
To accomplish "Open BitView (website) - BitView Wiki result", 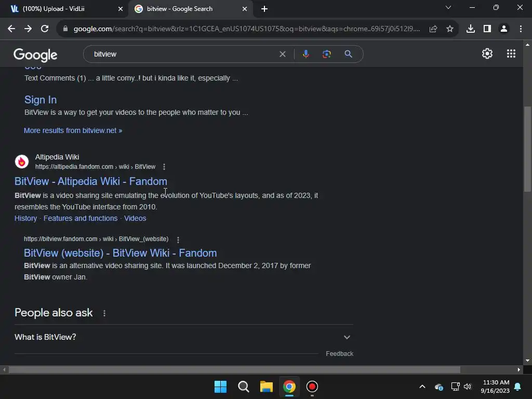I will coord(120,253).
